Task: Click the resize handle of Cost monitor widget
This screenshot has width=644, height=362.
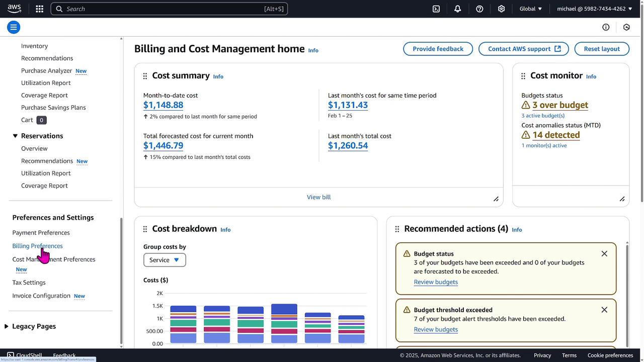Action: [x=622, y=199]
